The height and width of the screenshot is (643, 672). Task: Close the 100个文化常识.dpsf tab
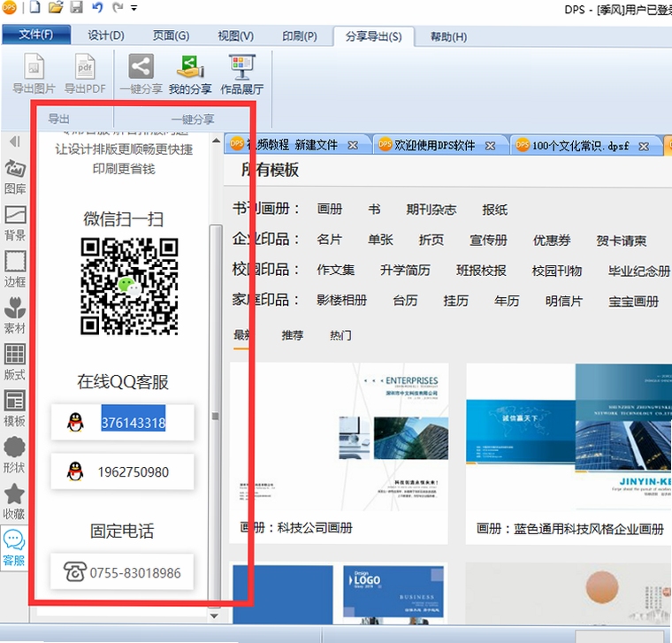(644, 147)
